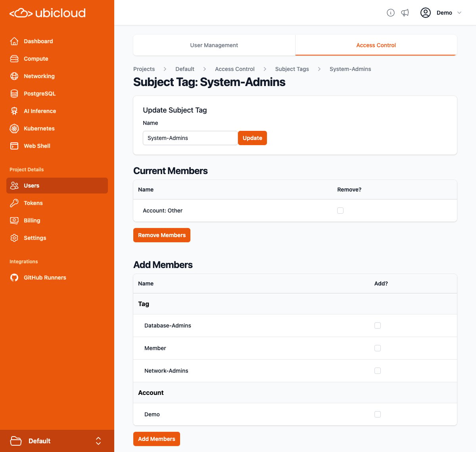Screen dimensions: 476x452
Task: Click the Billing cash icon
Action: (14, 220)
